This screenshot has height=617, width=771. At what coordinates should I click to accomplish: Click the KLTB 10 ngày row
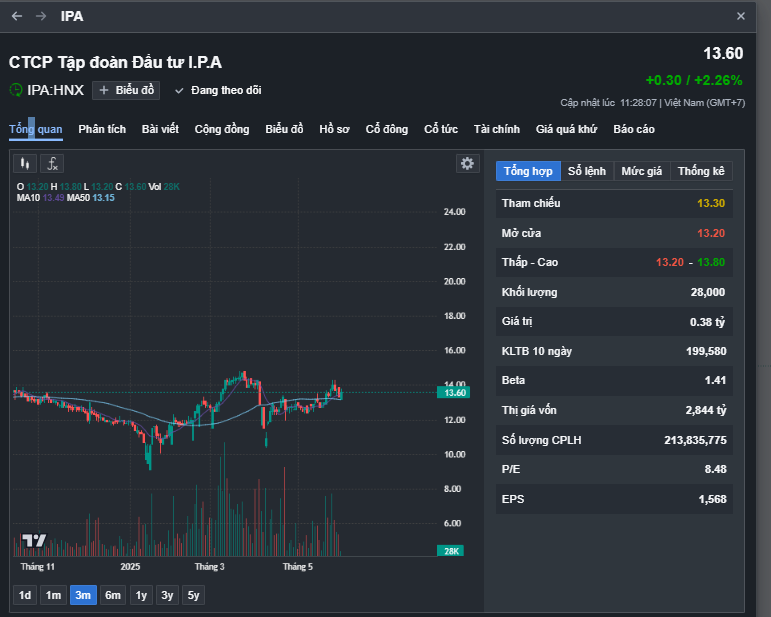pos(614,351)
